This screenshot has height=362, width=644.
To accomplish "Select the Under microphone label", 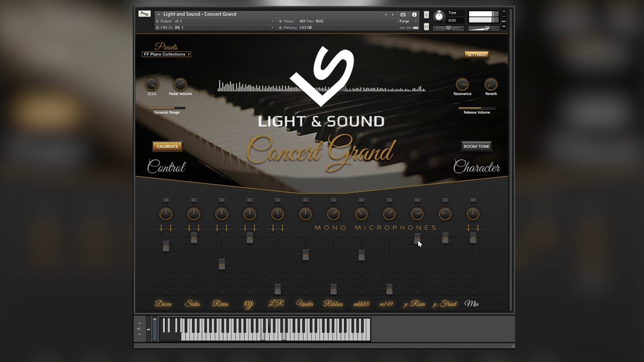I will (305, 304).
